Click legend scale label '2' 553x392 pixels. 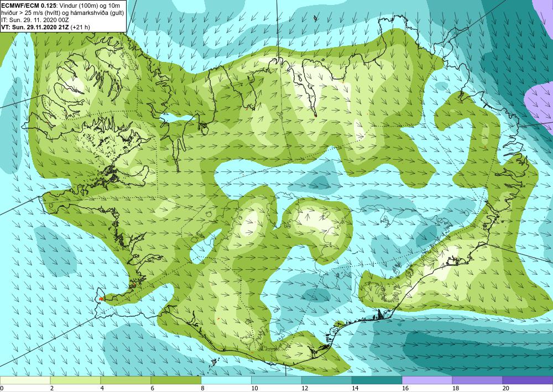52,389
